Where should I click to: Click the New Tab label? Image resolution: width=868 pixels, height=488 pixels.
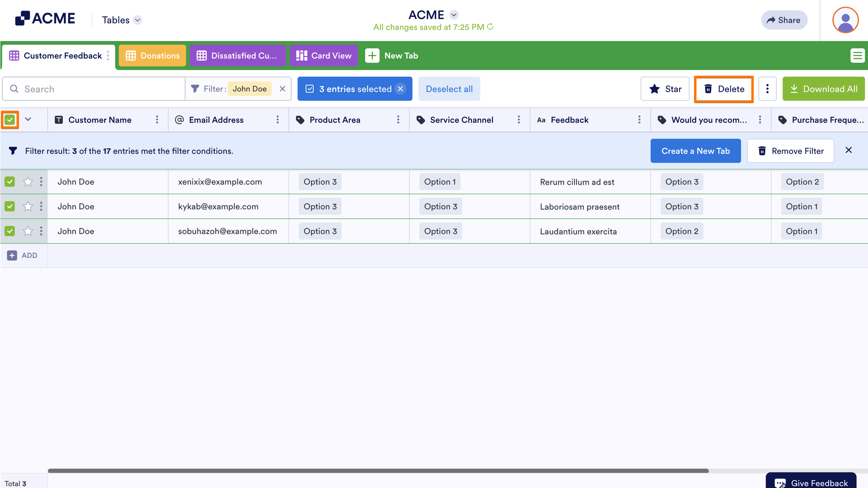[401, 56]
